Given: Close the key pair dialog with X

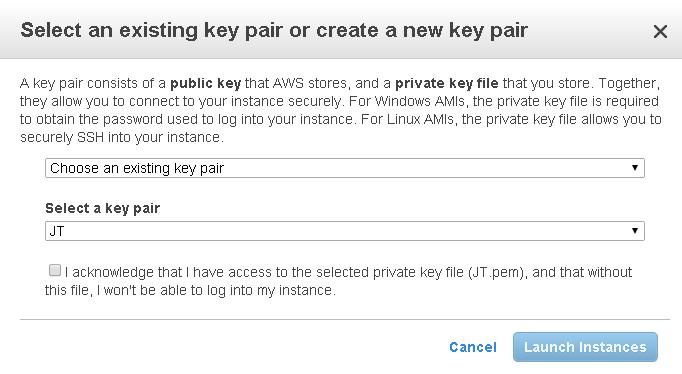Looking at the screenshot, I should [x=660, y=31].
